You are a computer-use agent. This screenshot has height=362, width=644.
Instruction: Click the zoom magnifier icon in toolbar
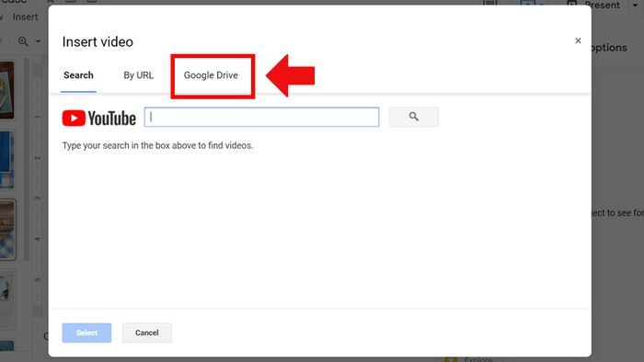pyautogui.click(x=23, y=41)
